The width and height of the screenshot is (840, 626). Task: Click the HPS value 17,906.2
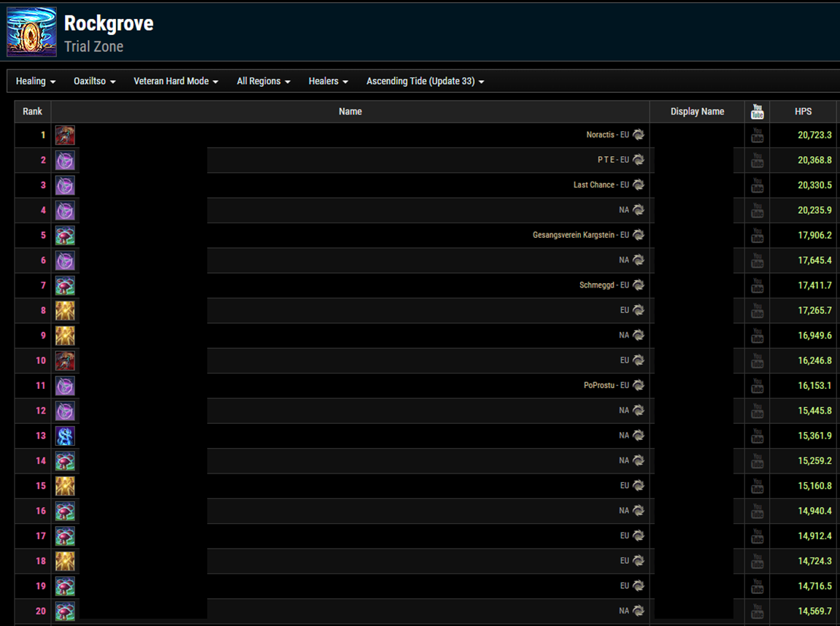pyautogui.click(x=814, y=235)
